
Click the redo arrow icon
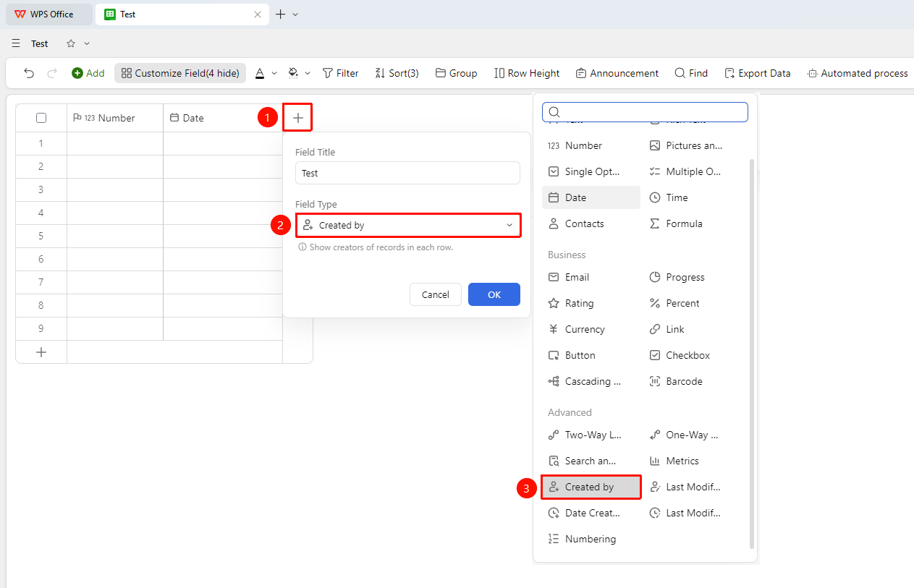coord(52,73)
